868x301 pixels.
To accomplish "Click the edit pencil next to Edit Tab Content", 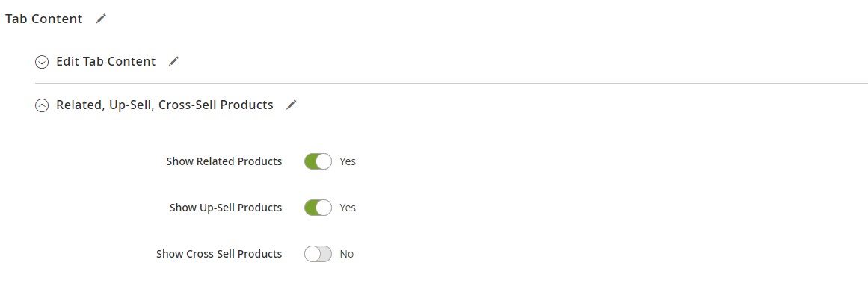I will coord(174,62).
